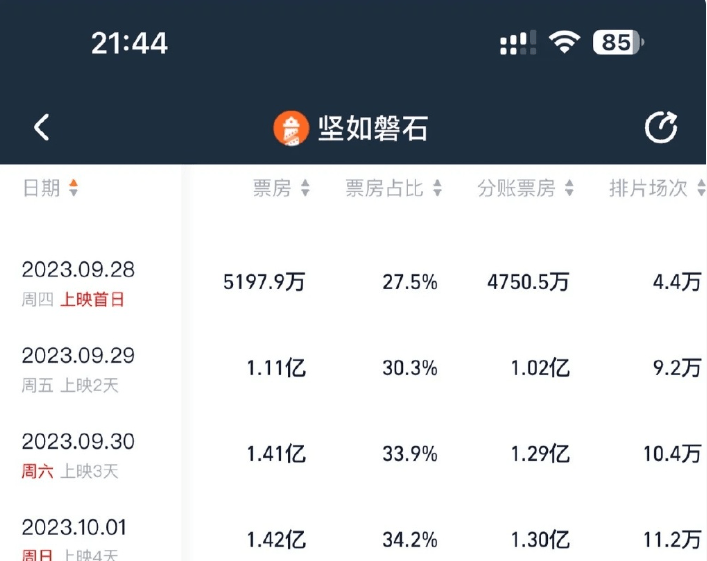Tap the orange lighthouse app logo
Image resolution: width=707 pixels, height=561 pixels.
click(x=290, y=128)
